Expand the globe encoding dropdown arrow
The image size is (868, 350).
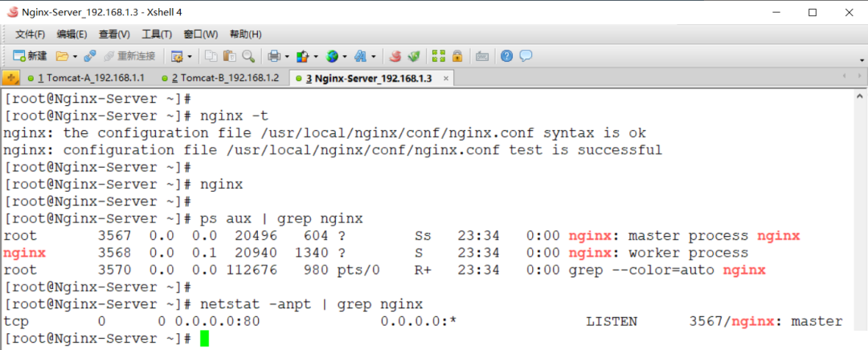click(x=344, y=56)
